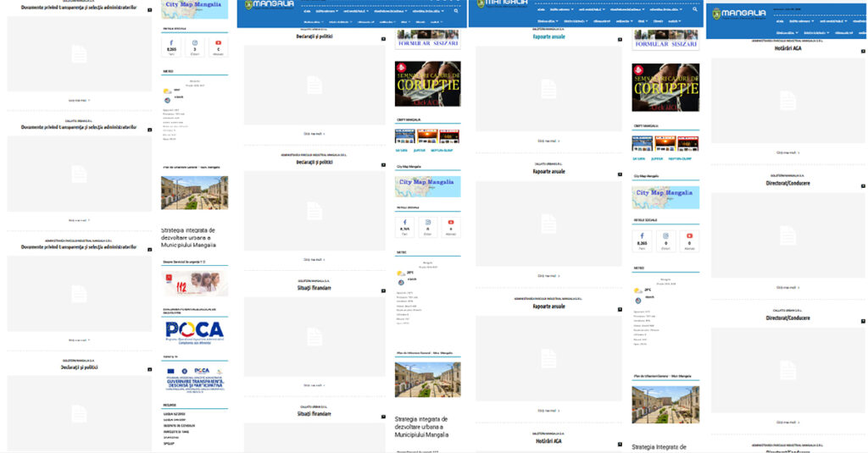Open Rapoarte anuale under Administrarea Parcului Industrial
Viewport: 868px width, 453px height.
548,307
